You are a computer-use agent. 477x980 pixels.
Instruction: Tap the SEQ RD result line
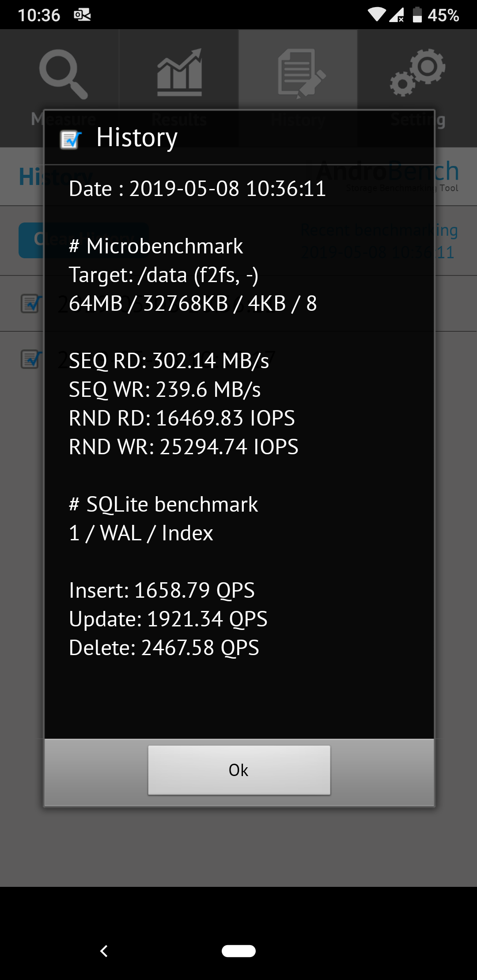point(169,361)
